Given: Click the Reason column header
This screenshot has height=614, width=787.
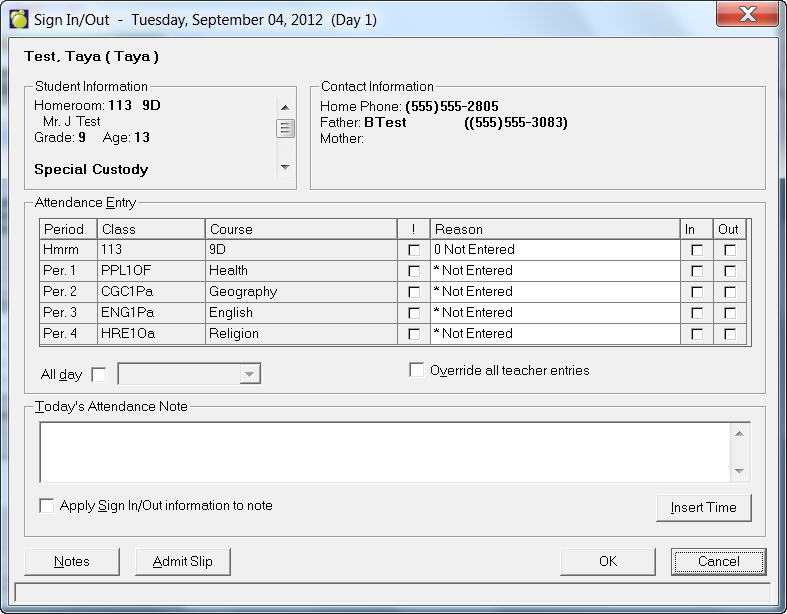Looking at the screenshot, I should click(x=555, y=229).
